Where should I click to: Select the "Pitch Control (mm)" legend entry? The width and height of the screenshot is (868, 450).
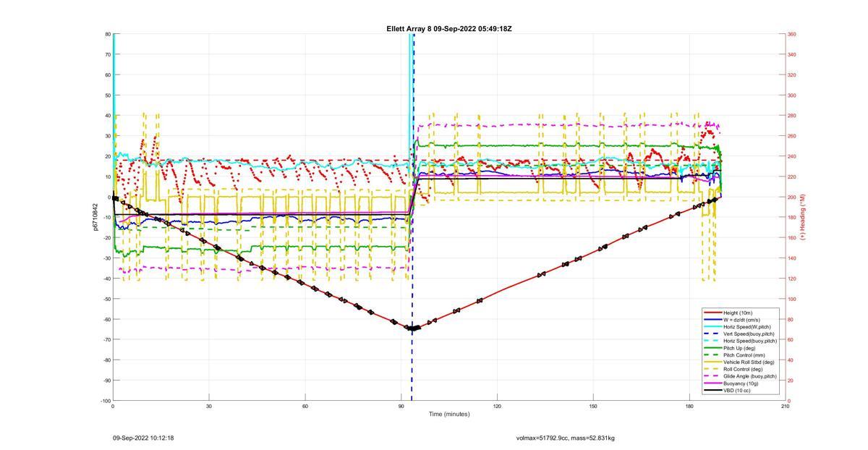[743, 355]
